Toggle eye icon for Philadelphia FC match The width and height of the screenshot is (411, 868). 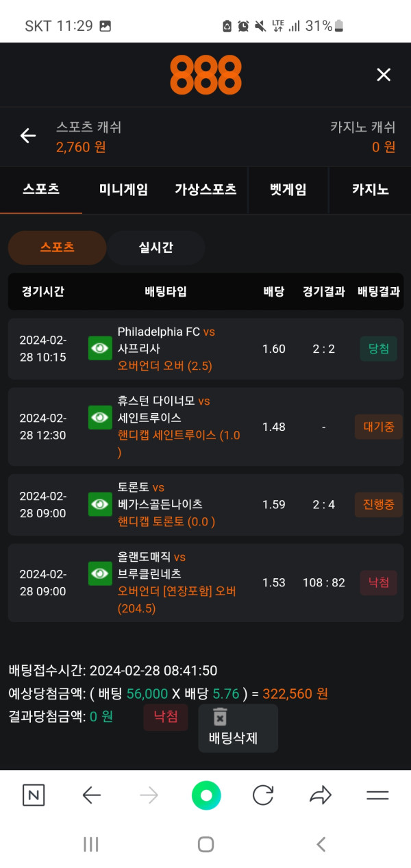pyautogui.click(x=100, y=348)
